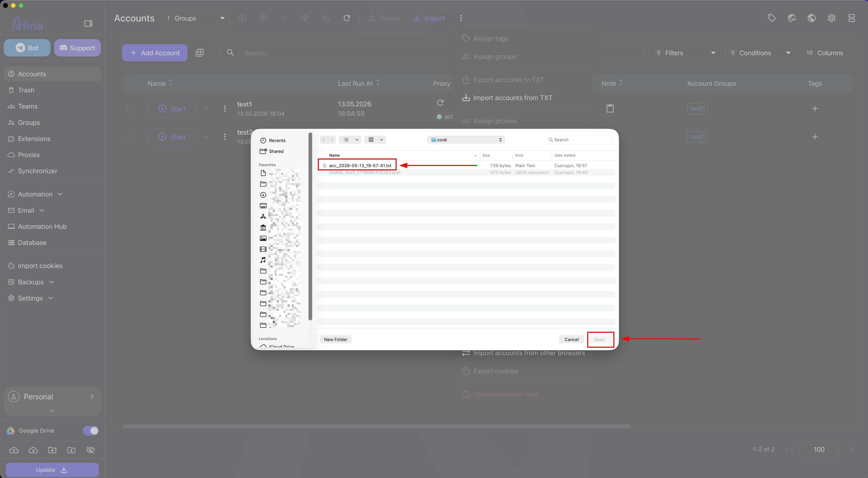Click the crossed-out eye hide icon
Screen dimensions: 868x478
pyautogui.click(x=91, y=450)
